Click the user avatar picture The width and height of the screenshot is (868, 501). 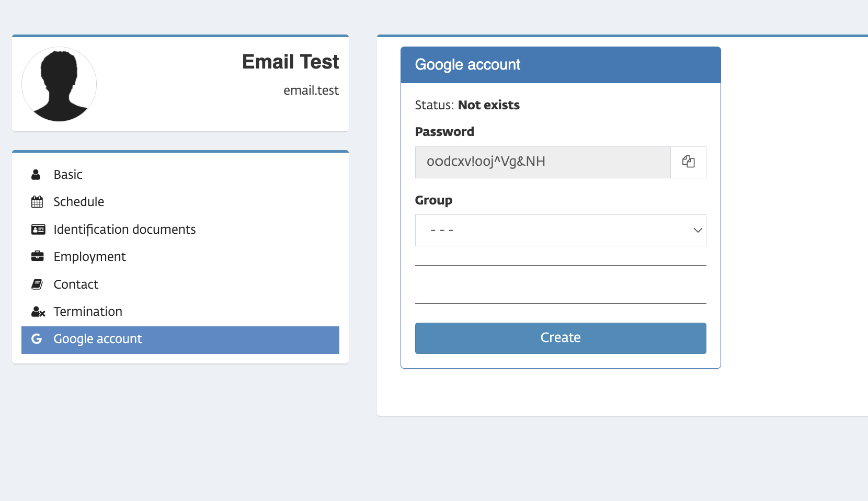tap(59, 84)
